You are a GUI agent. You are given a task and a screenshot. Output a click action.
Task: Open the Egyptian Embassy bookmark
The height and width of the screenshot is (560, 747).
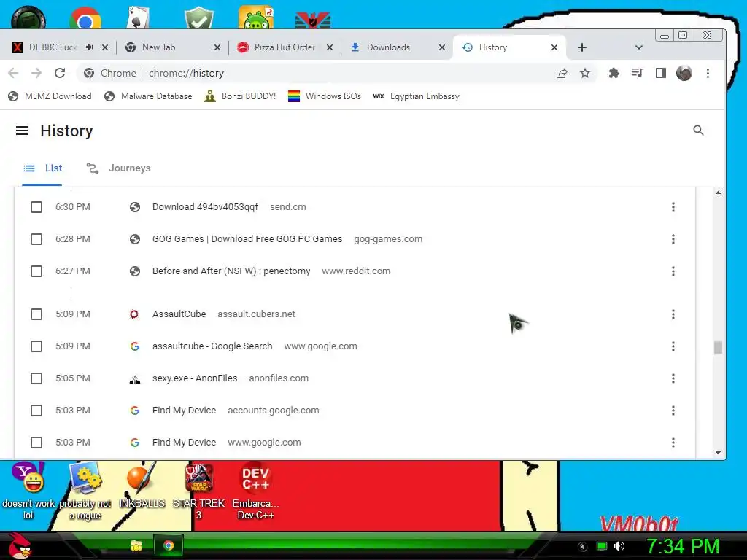[416, 96]
